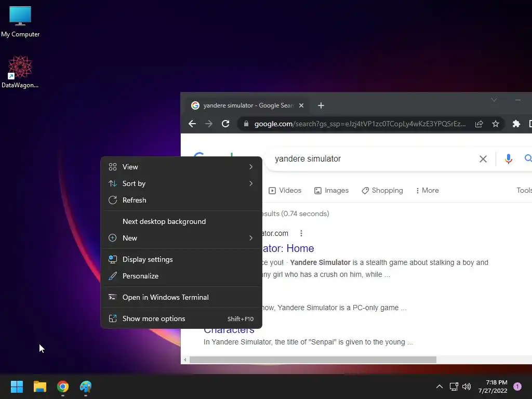Start a voice search with microphone
Image resolution: width=532 pixels, height=399 pixels.
pos(508,159)
